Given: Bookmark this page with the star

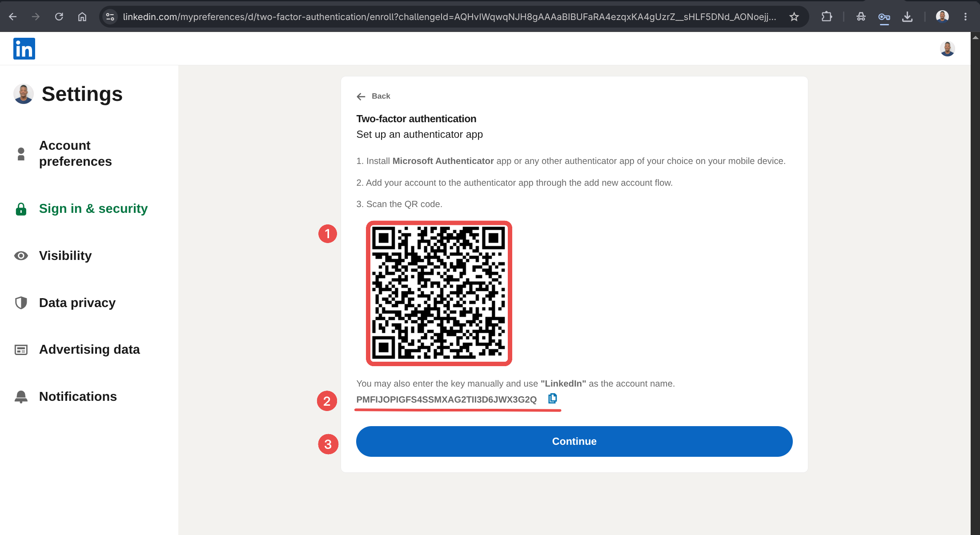Looking at the screenshot, I should coord(794,17).
